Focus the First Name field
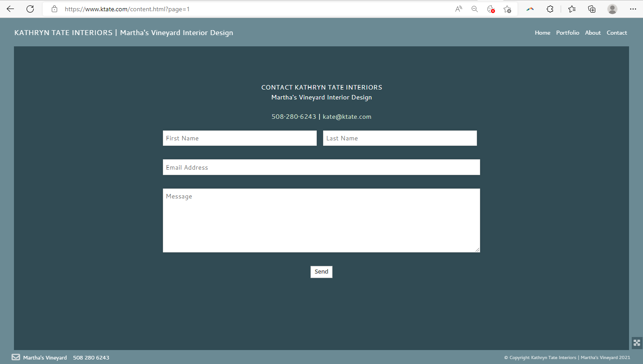643x364 pixels. click(x=240, y=138)
